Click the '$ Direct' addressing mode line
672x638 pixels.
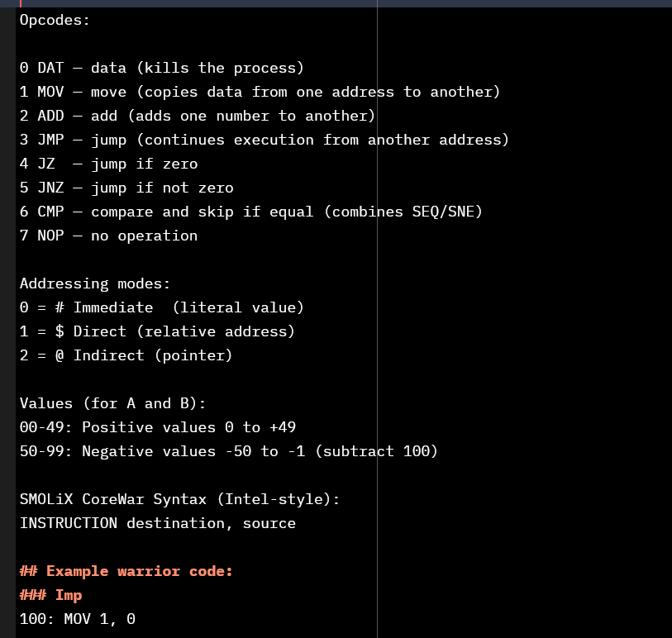157,331
